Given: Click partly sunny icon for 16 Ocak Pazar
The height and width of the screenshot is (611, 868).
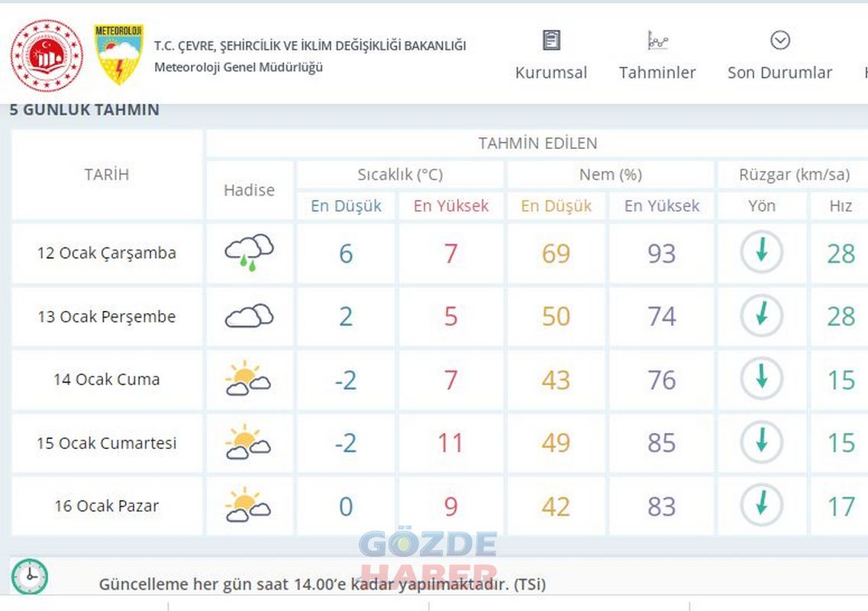Looking at the screenshot, I should (x=249, y=506).
